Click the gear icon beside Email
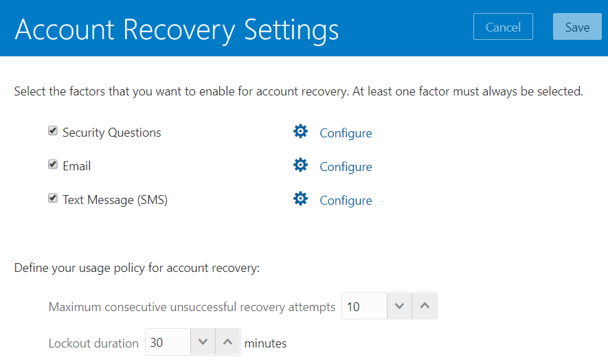Viewport: 608px width, 364px height. 300,166
